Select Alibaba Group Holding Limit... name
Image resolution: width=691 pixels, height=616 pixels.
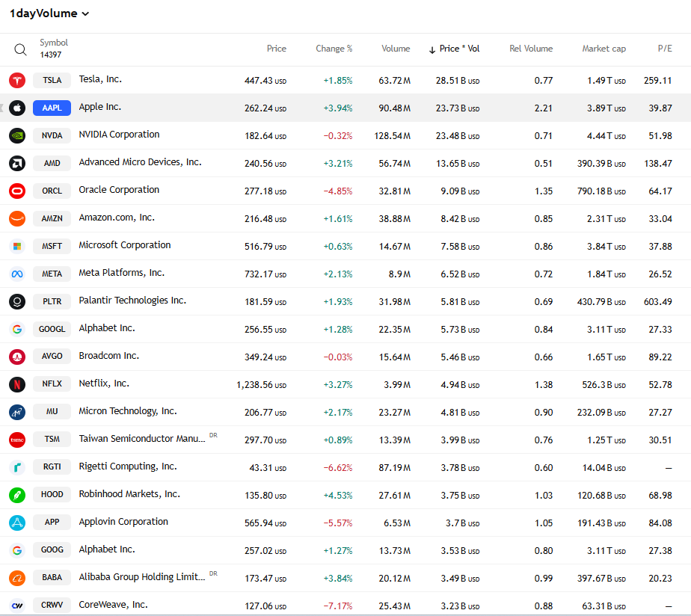[142, 577]
